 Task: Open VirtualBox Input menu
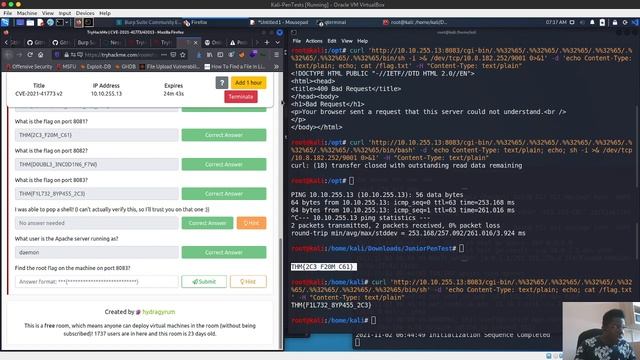[64, 13]
